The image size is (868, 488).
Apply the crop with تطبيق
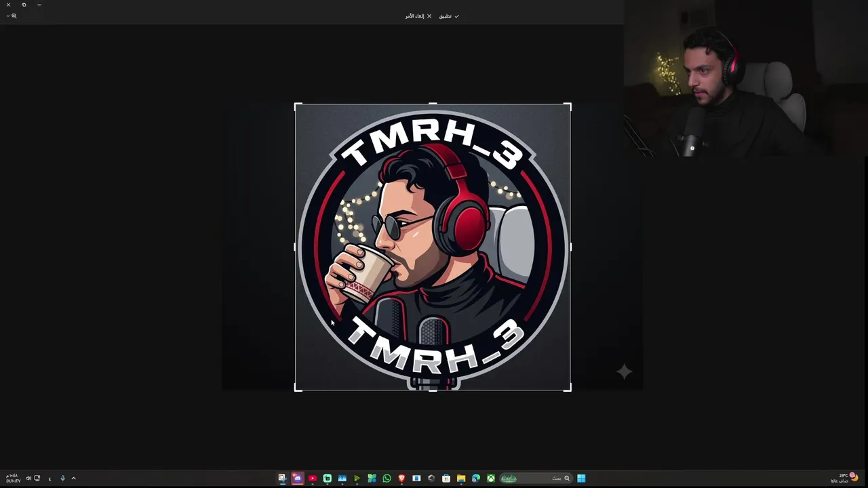[449, 16]
